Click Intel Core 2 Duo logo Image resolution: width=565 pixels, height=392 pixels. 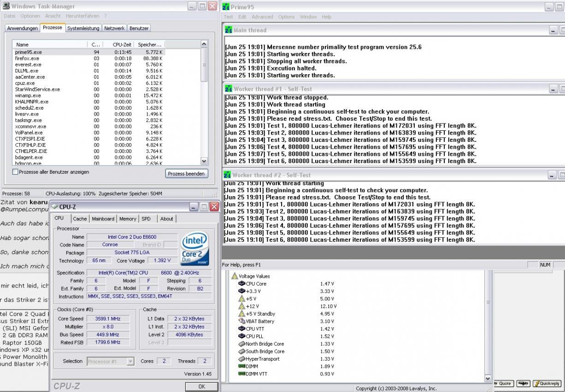click(x=195, y=249)
